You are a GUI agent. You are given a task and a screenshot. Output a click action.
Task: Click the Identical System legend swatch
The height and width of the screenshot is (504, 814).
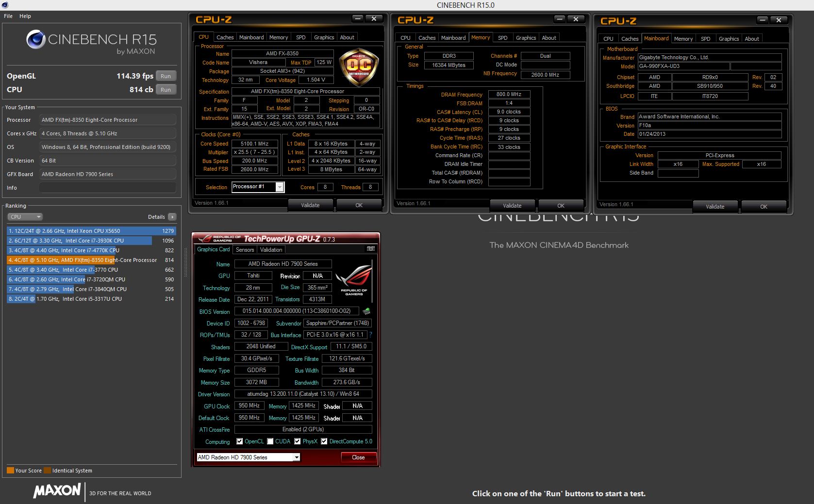47,471
